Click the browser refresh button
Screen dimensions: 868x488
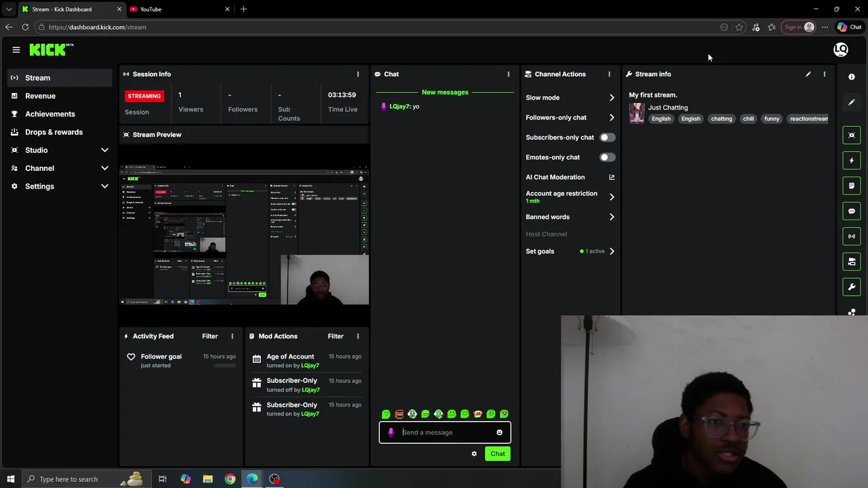25,27
